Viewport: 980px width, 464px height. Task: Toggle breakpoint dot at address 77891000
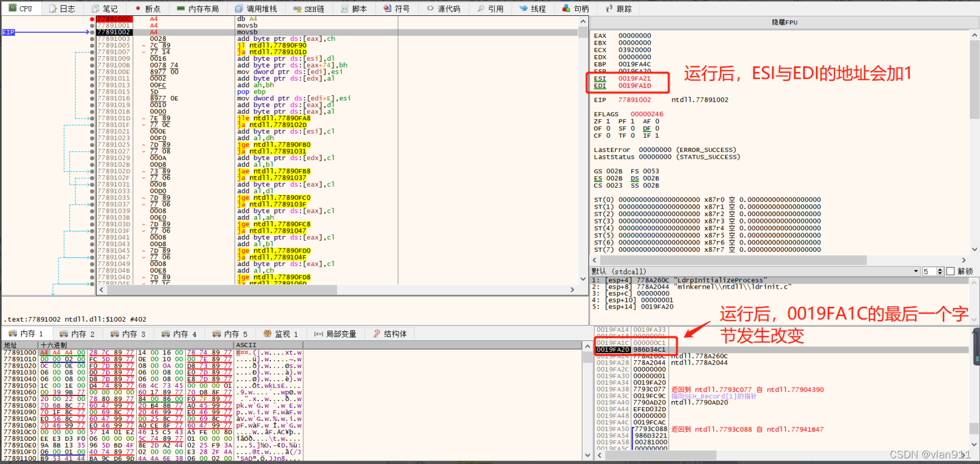pyautogui.click(x=92, y=19)
